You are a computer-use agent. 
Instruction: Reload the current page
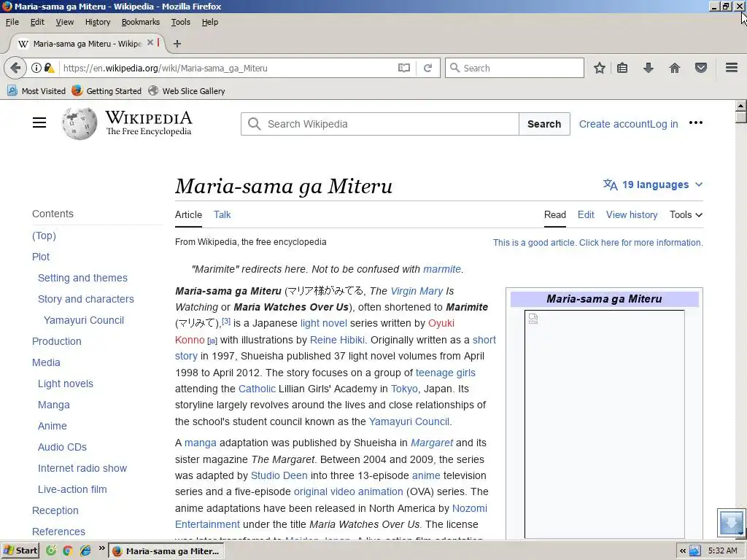pyautogui.click(x=427, y=68)
